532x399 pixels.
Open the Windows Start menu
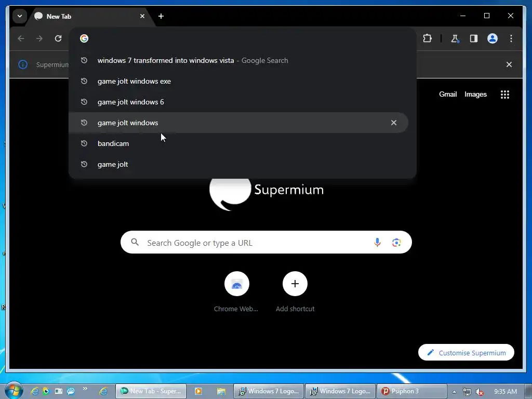(14, 391)
